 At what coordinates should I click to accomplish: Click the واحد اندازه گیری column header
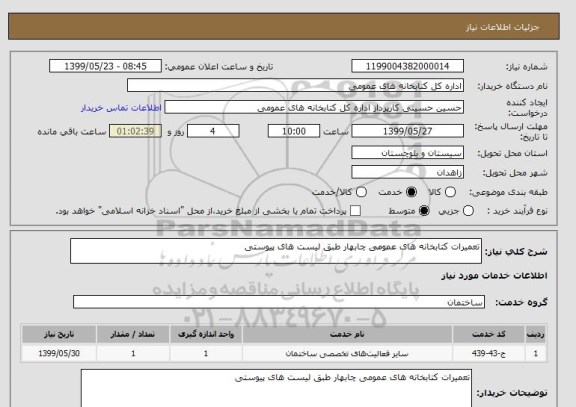(x=206, y=334)
